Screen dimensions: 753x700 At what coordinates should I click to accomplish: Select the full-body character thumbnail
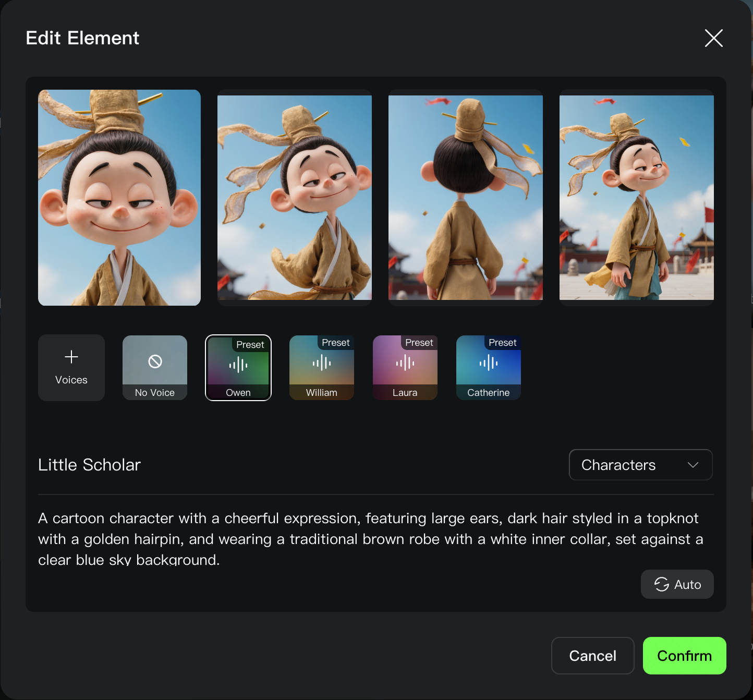pyautogui.click(x=637, y=198)
